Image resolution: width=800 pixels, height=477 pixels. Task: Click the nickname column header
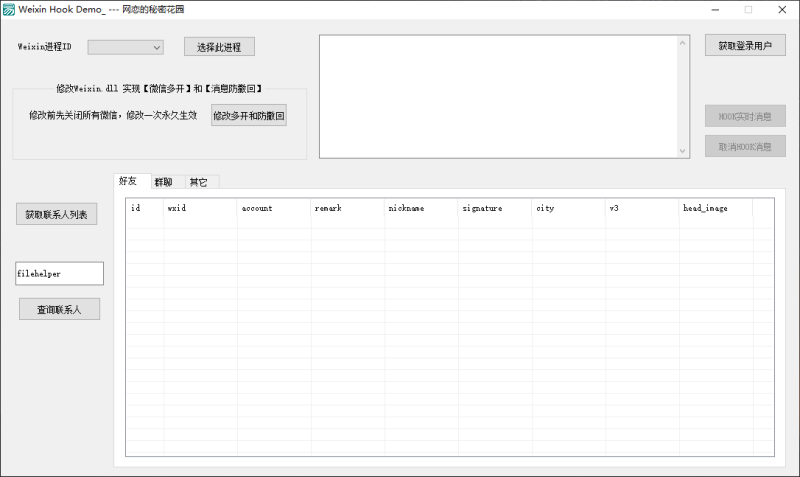(421, 208)
